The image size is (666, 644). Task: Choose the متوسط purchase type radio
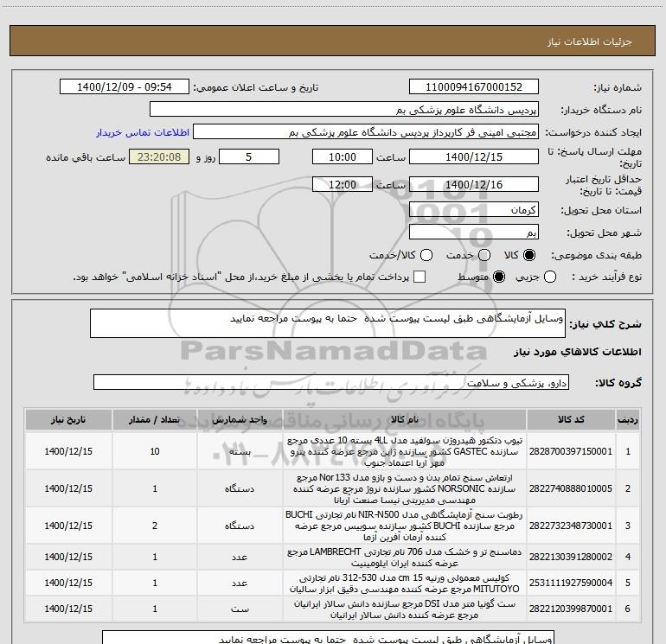[x=499, y=277]
